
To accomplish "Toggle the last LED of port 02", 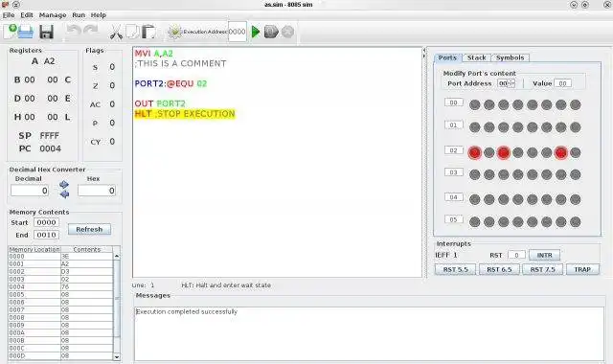I will [x=575, y=152].
